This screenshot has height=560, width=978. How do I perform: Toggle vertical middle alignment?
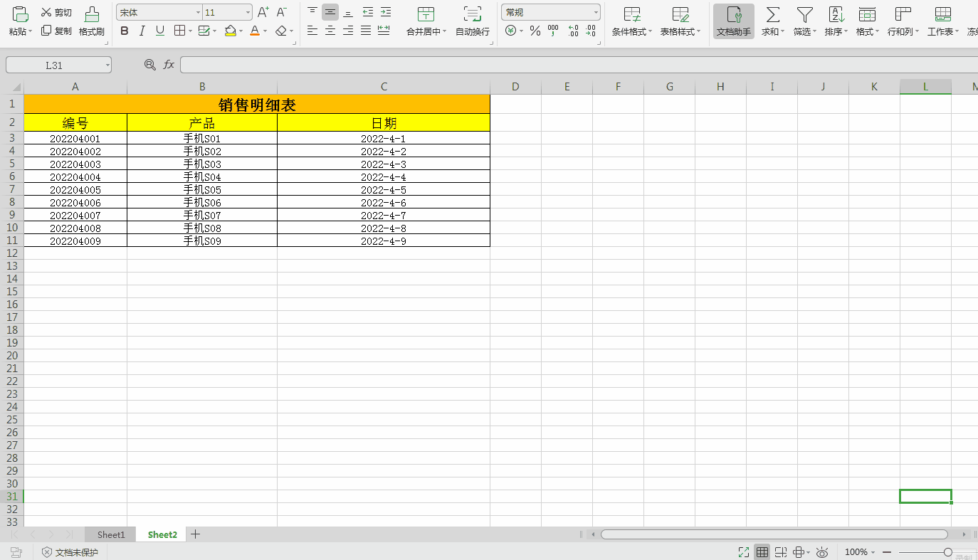tap(330, 12)
